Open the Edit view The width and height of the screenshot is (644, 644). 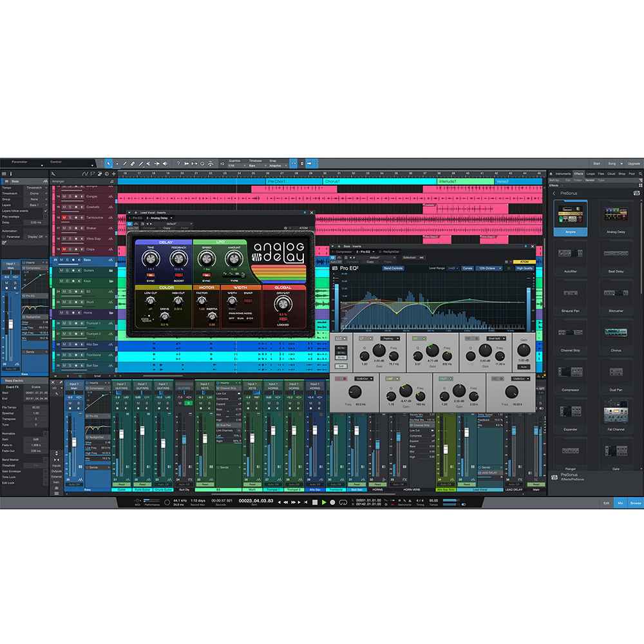coord(606,503)
